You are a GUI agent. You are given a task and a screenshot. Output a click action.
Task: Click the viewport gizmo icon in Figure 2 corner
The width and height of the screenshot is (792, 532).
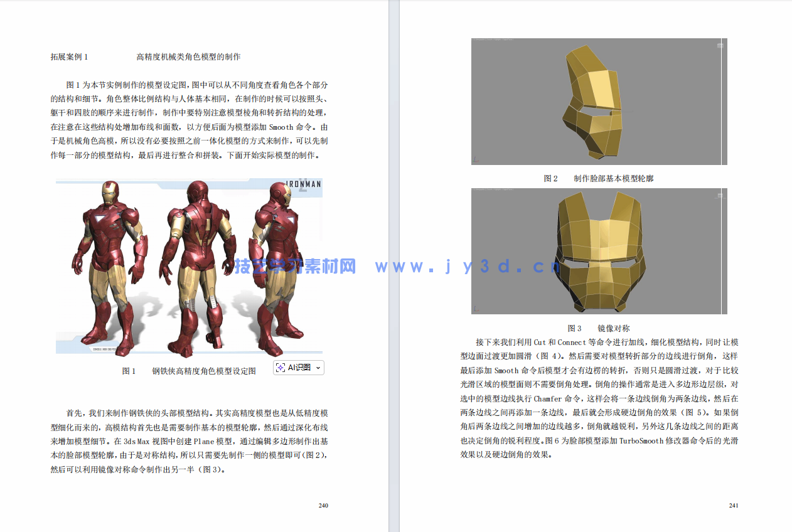click(719, 45)
